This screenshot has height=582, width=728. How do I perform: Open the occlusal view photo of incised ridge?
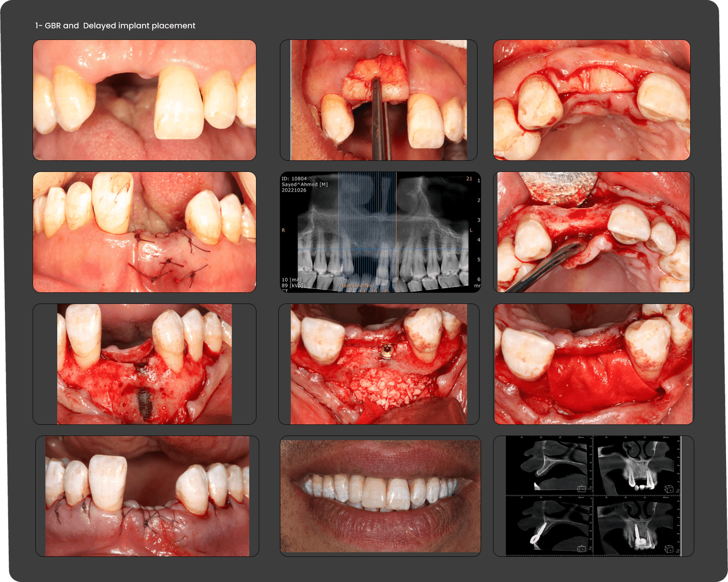592,100
